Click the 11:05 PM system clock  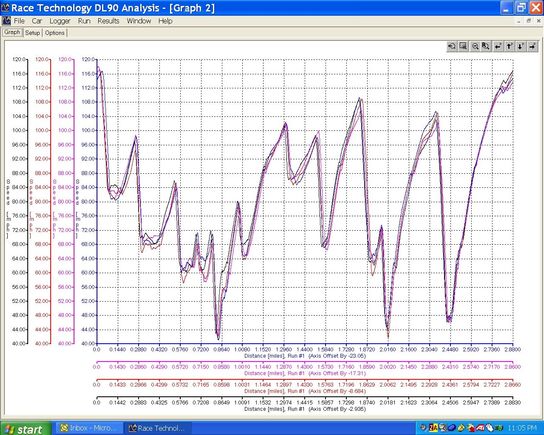coord(522,428)
